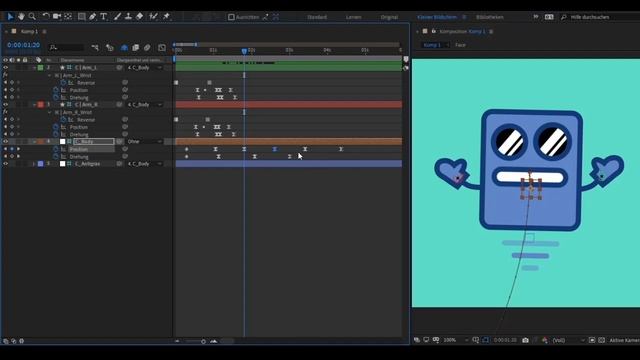Enable the Ausrichten snapping checkbox
This screenshot has width=640, height=360.
point(231,17)
